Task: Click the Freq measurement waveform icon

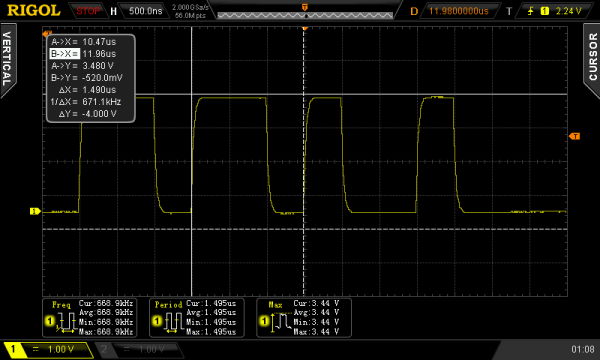Action: click(67, 322)
